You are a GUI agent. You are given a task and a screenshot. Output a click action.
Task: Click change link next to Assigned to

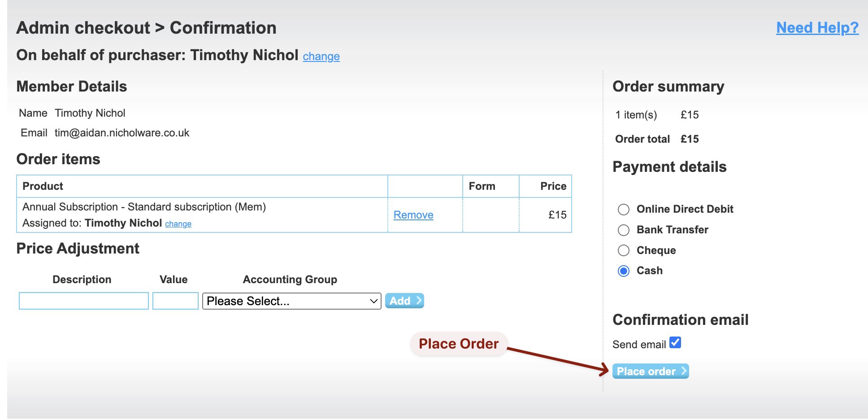coord(178,224)
